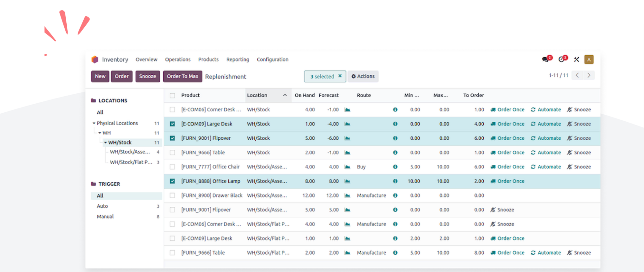Go to next page of records
The image size is (644, 272).
(x=589, y=75)
